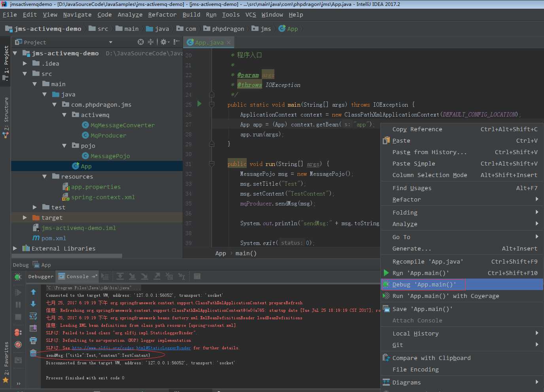The height and width of the screenshot is (392, 544).
Task: Click Evaluate Expression calculator icon
Action: pyautogui.click(x=197, y=277)
